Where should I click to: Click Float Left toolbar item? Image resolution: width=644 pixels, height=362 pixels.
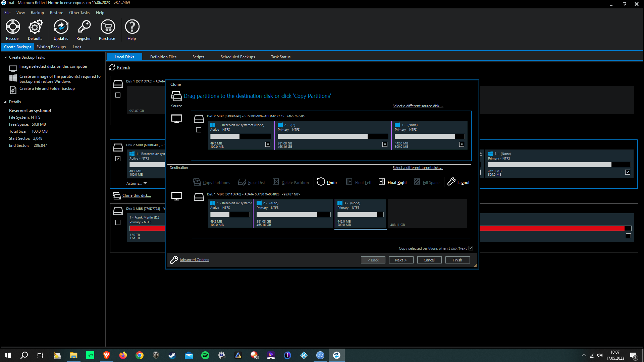coord(359,182)
